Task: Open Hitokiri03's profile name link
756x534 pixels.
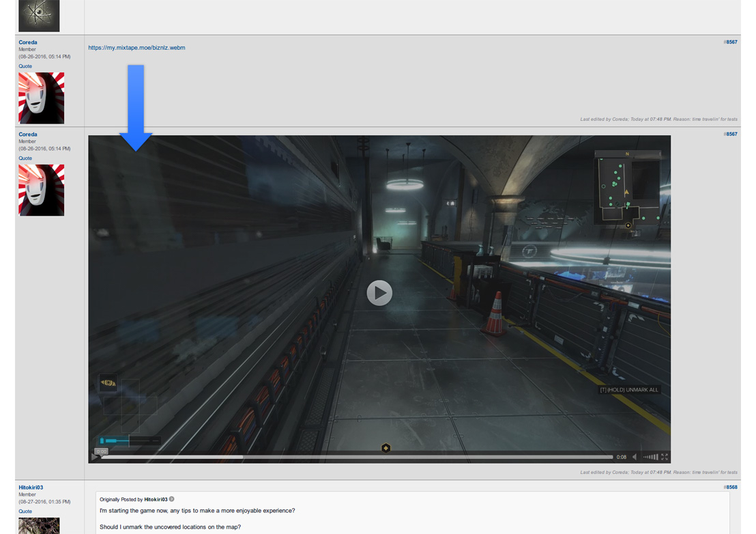Action: tap(31, 488)
